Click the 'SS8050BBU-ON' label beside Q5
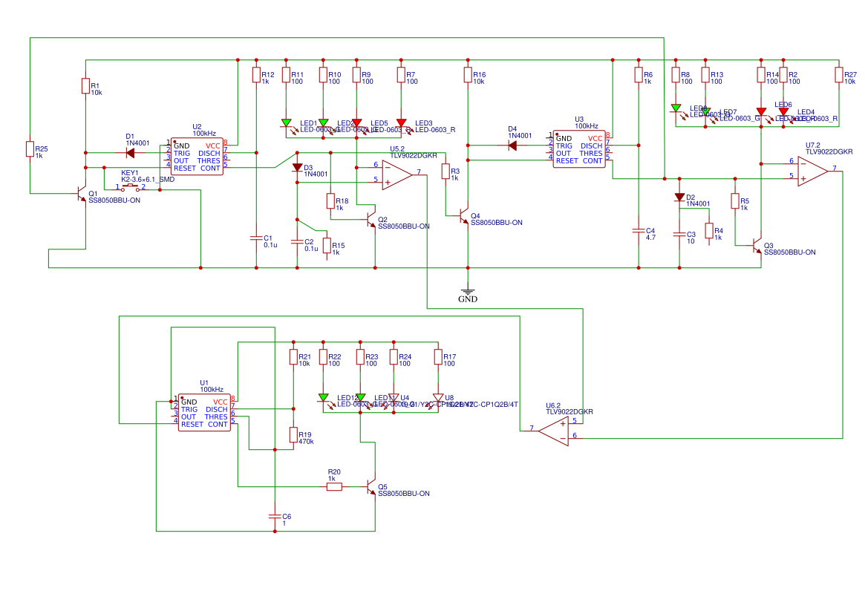The height and width of the screenshot is (614, 868). [403, 493]
